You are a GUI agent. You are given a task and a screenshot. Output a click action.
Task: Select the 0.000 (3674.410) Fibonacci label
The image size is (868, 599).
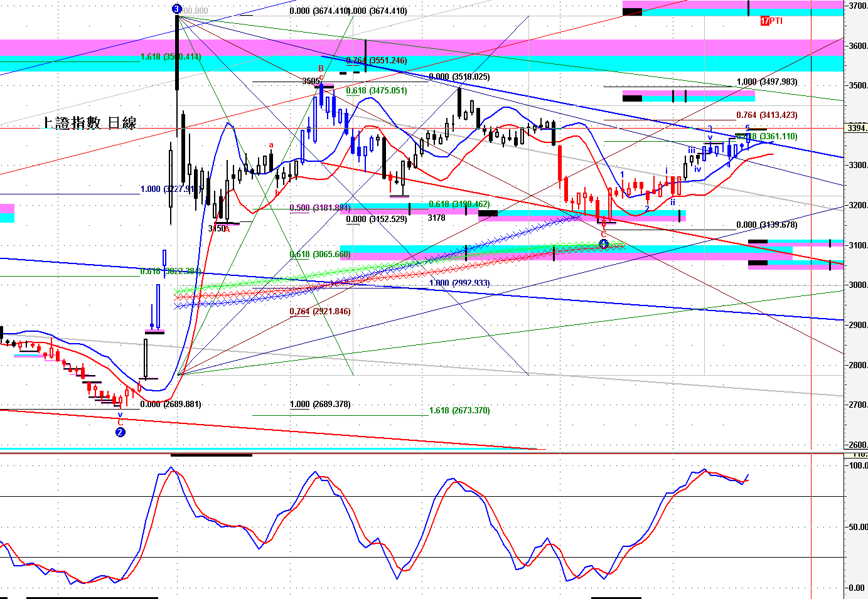click(319, 11)
